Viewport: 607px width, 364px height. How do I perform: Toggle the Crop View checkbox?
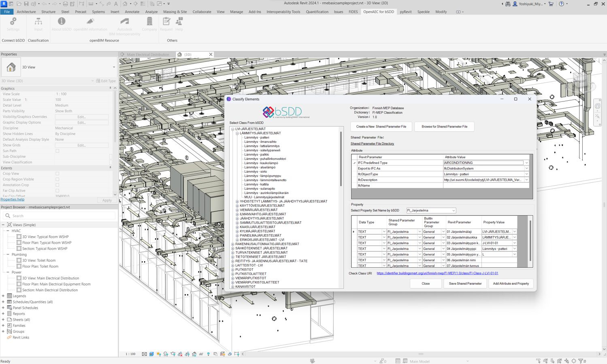coord(57,174)
